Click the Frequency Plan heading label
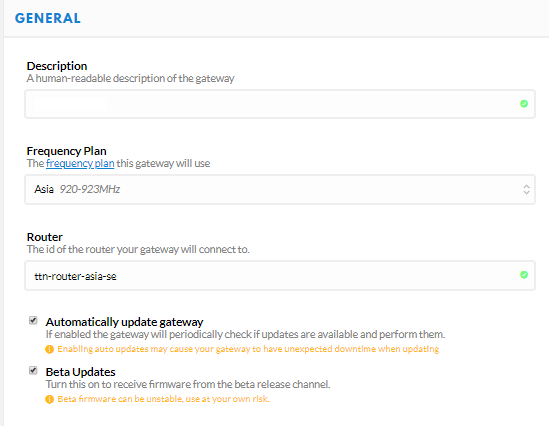549x426 pixels. 67,151
